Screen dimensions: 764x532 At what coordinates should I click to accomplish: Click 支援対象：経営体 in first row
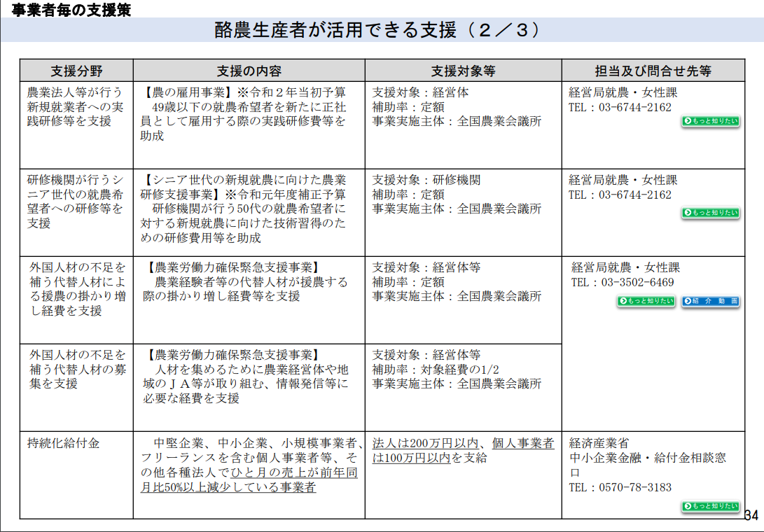tap(420, 92)
